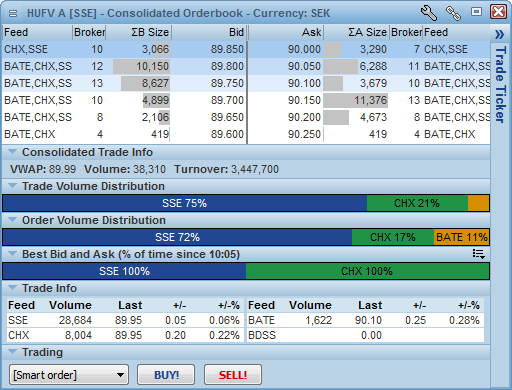Select bid price 89.850
Viewport: 512px width, 390px height.
click(227, 49)
